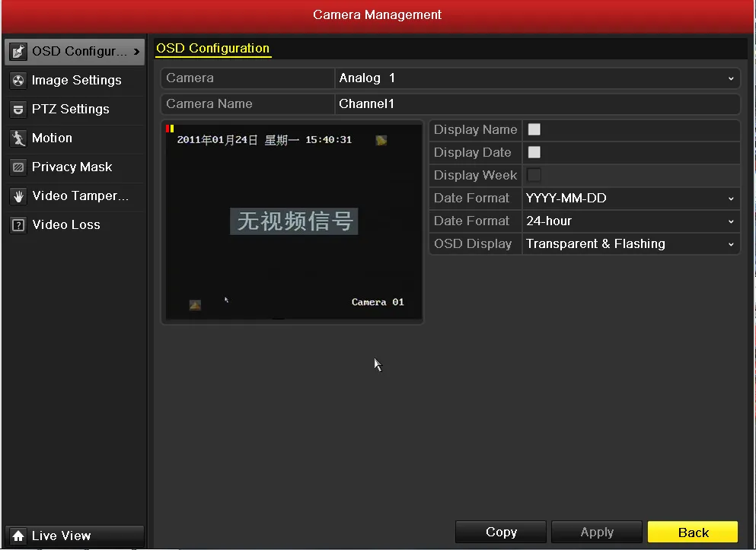The image size is (756, 550).
Task: Open the 24-hour time format dropdown
Action: click(x=630, y=221)
